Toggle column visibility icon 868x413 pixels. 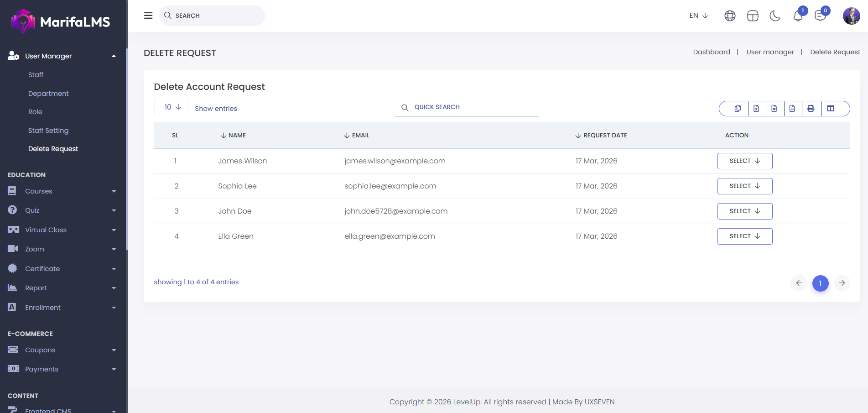831,109
